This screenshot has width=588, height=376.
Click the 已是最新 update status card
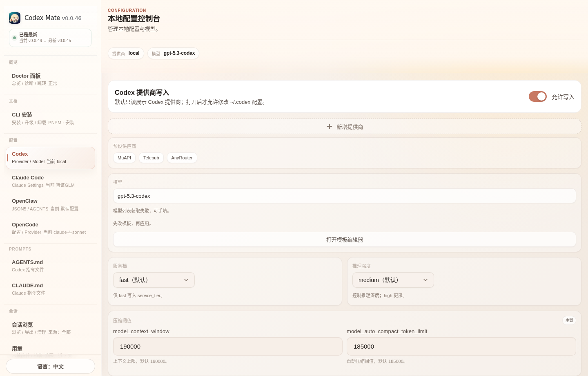point(51,38)
